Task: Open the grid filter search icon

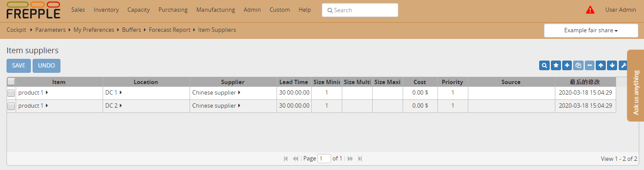Action: coord(544,65)
